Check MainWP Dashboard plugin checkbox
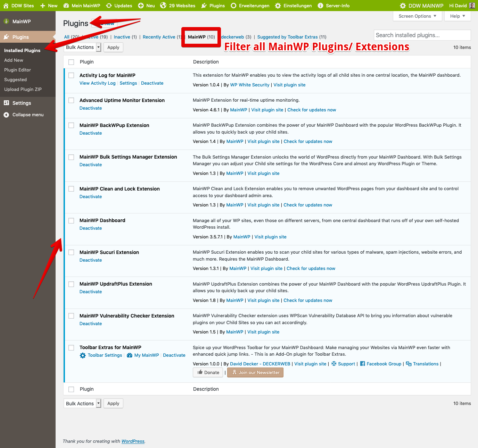 click(71, 221)
